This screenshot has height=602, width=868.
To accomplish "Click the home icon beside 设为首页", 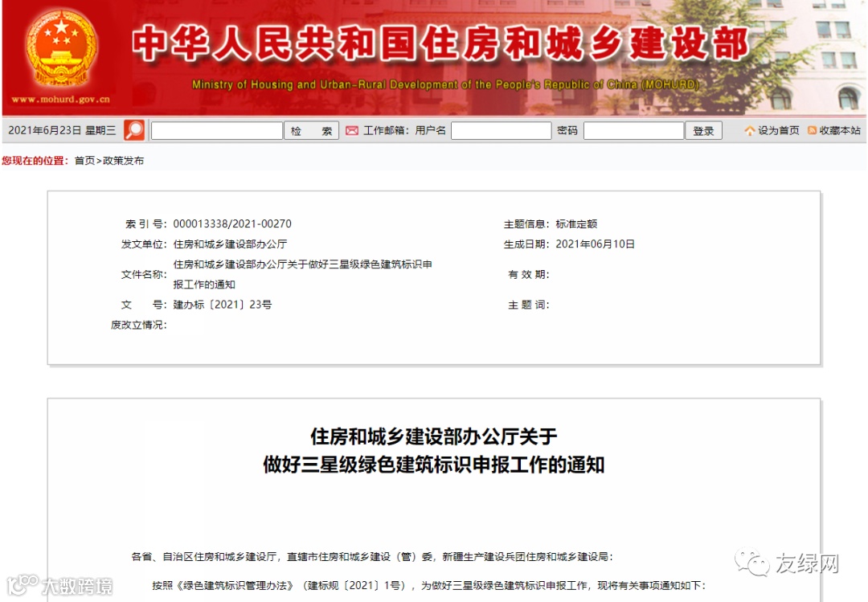I will 750,131.
